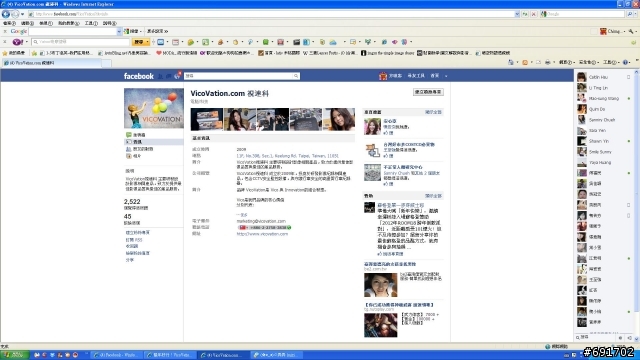Open a new blank browser tab

(x=106, y=63)
